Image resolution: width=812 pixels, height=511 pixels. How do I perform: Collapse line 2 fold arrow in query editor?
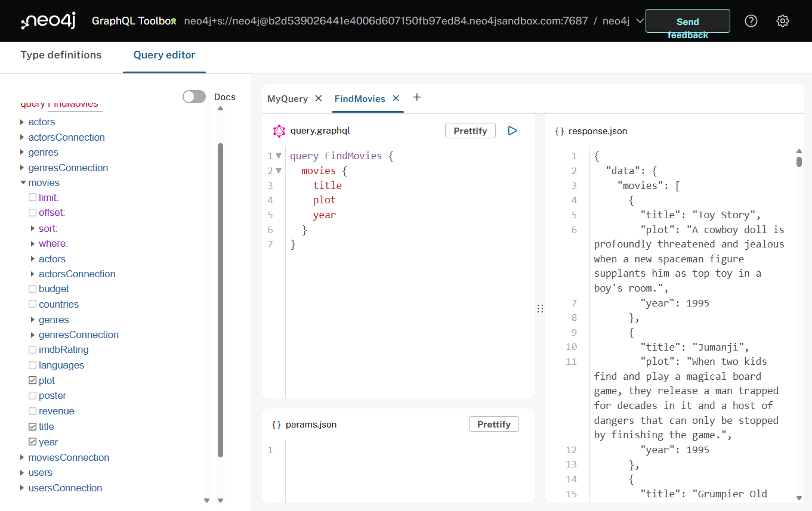pyautogui.click(x=279, y=171)
